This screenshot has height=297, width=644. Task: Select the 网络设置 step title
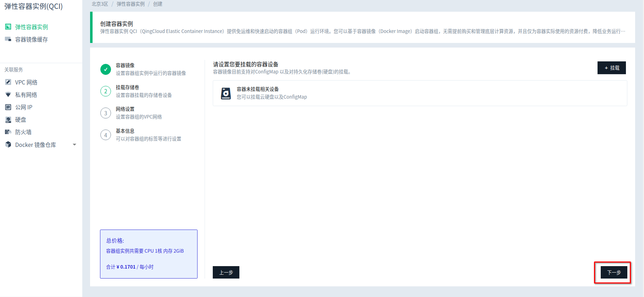(x=125, y=109)
